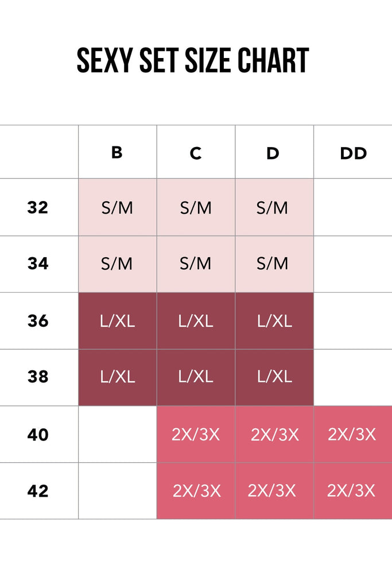Click the 2X/3X cell for 42 C
The height and width of the screenshot is (588, 392).
(x=196, y=491)
